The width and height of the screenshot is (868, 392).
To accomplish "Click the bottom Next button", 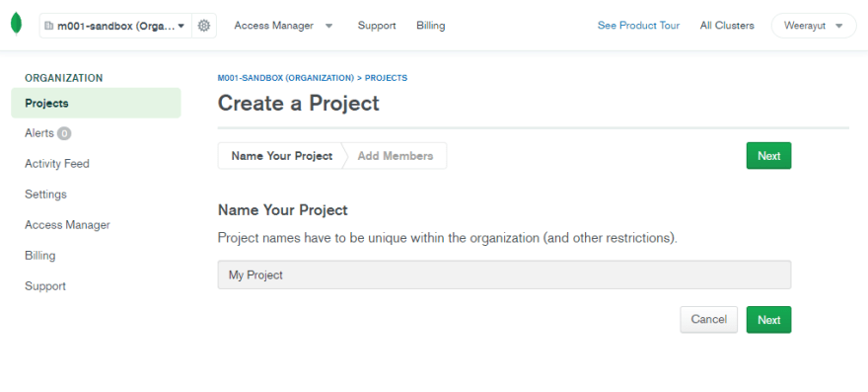I will tap(769, 319).
